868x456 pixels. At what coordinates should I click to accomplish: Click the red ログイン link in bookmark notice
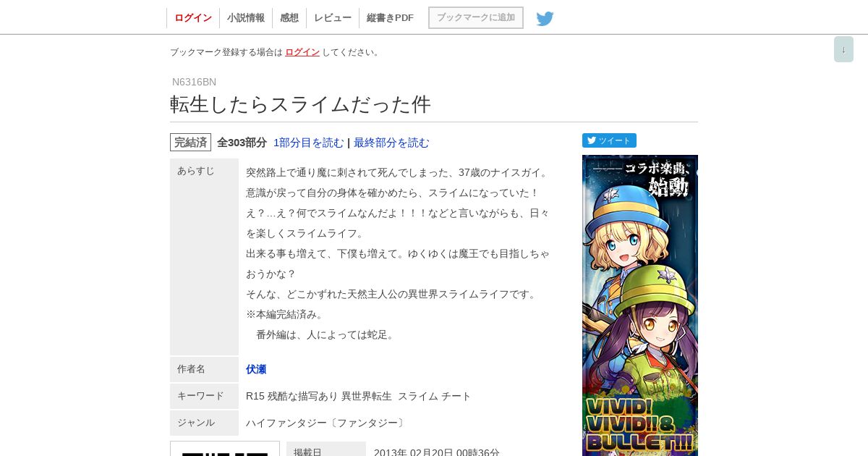[302, 52]
